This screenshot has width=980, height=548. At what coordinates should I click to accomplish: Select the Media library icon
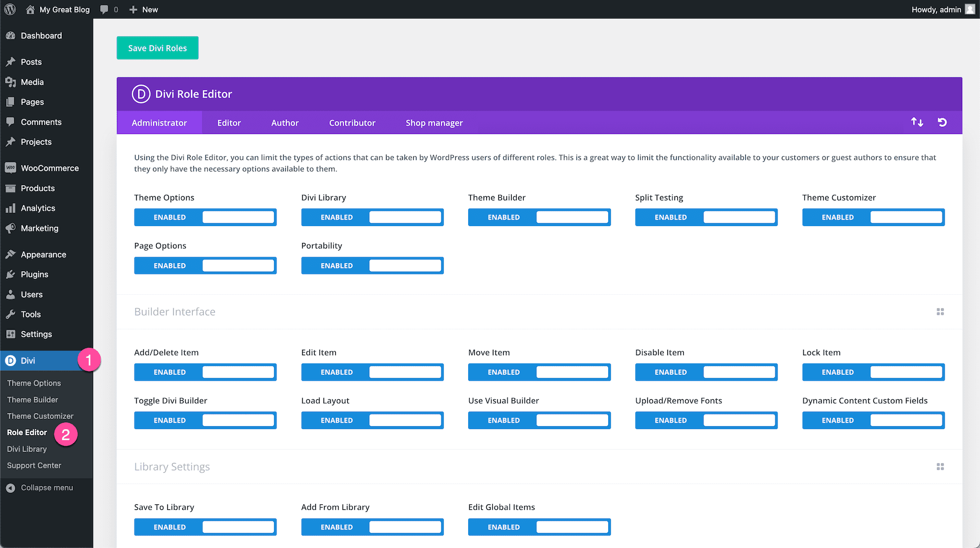[11, 82]
